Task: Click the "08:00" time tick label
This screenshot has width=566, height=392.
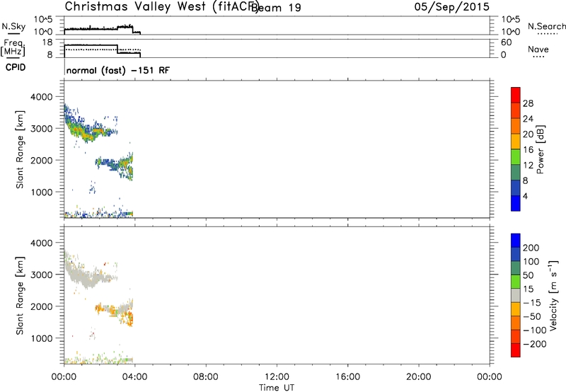Action: click(206, 377)
